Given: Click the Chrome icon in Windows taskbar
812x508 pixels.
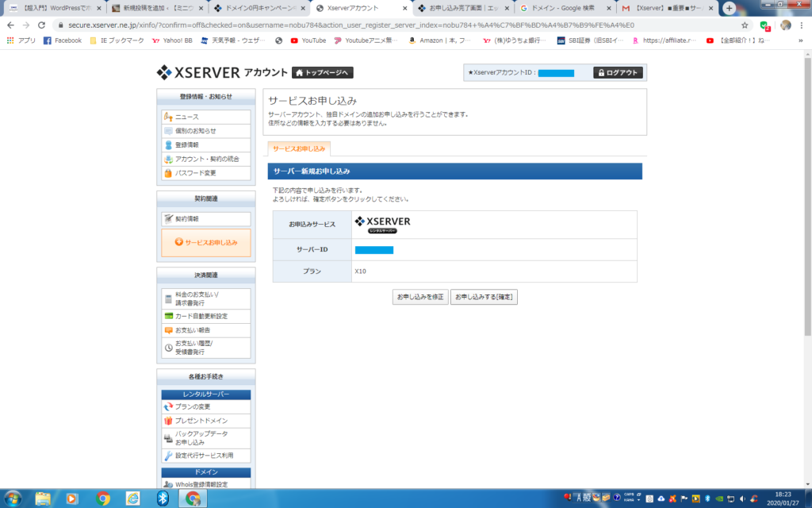Looking at the screenshot, I should pos(103,498).
